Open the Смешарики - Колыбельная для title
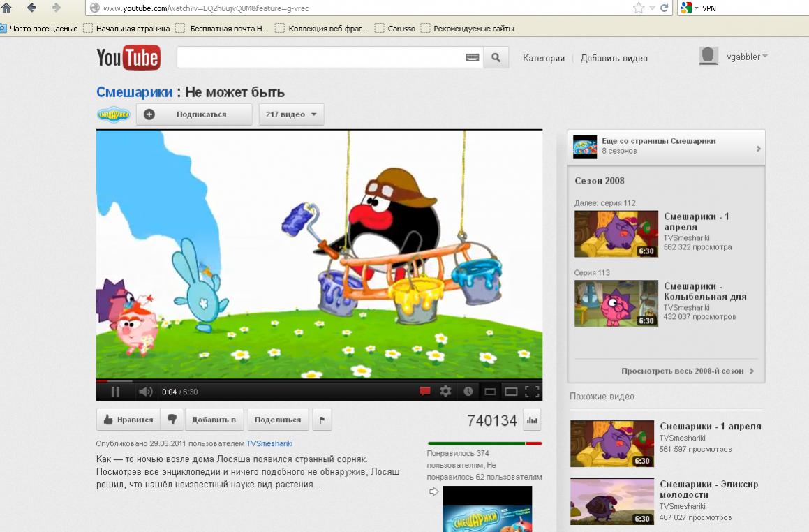The height and width of the screenshot is (532, 809). click(x=705, y=292)
